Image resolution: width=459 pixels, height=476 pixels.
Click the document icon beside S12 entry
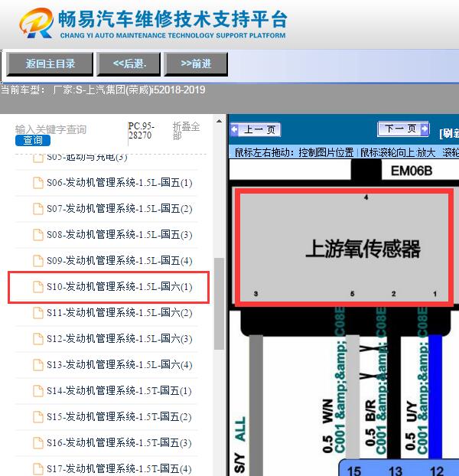pyautogui.click(x=38, y=339)
